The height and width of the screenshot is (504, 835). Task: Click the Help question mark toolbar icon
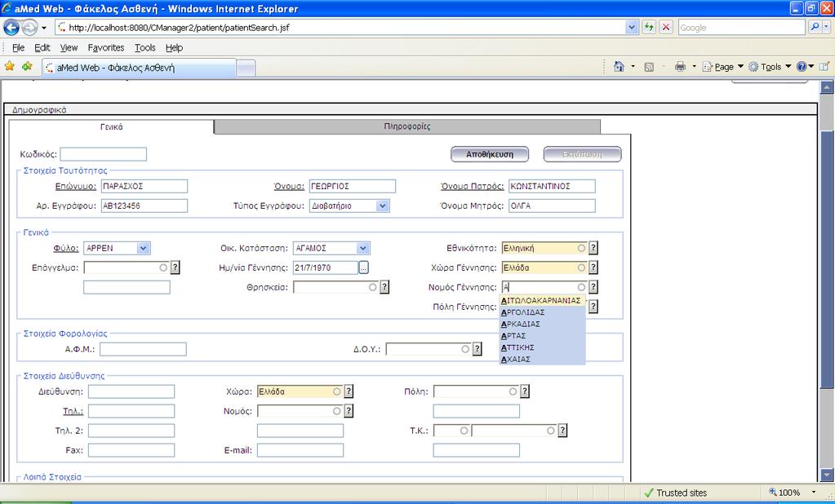[802, 67]
